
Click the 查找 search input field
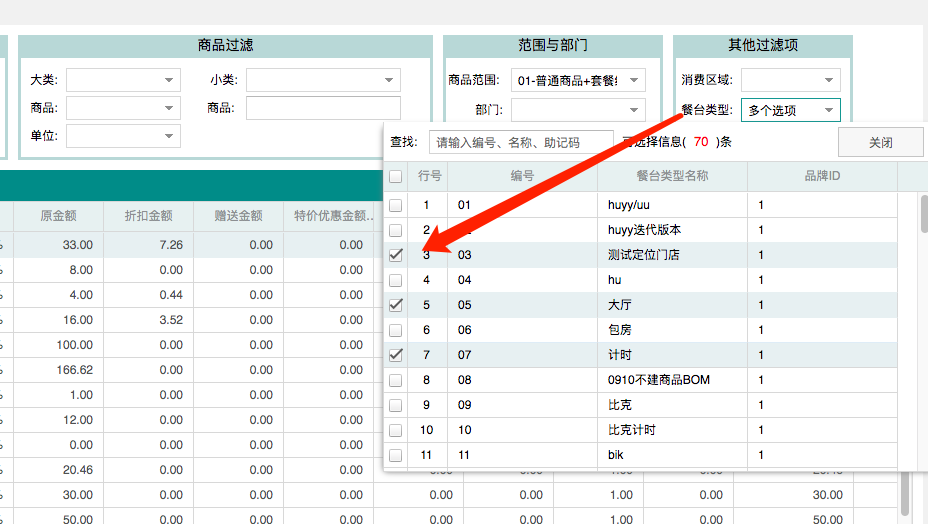(x=520, y=142)
